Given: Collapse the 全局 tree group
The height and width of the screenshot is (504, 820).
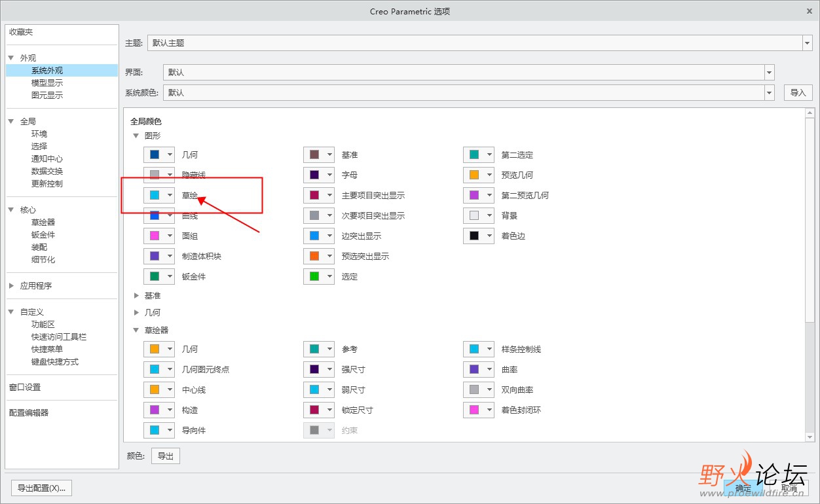Looking at the screenshot, I should tap(11, 121).
